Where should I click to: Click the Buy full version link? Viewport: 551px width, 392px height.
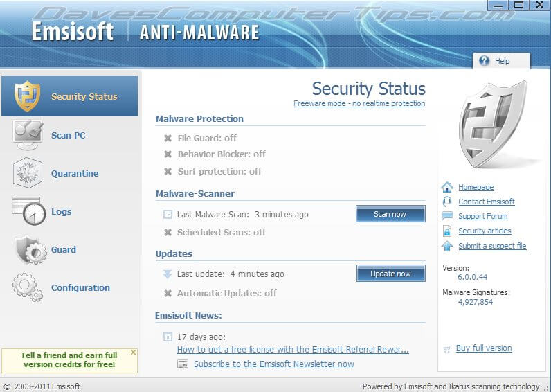pos(484,348)
